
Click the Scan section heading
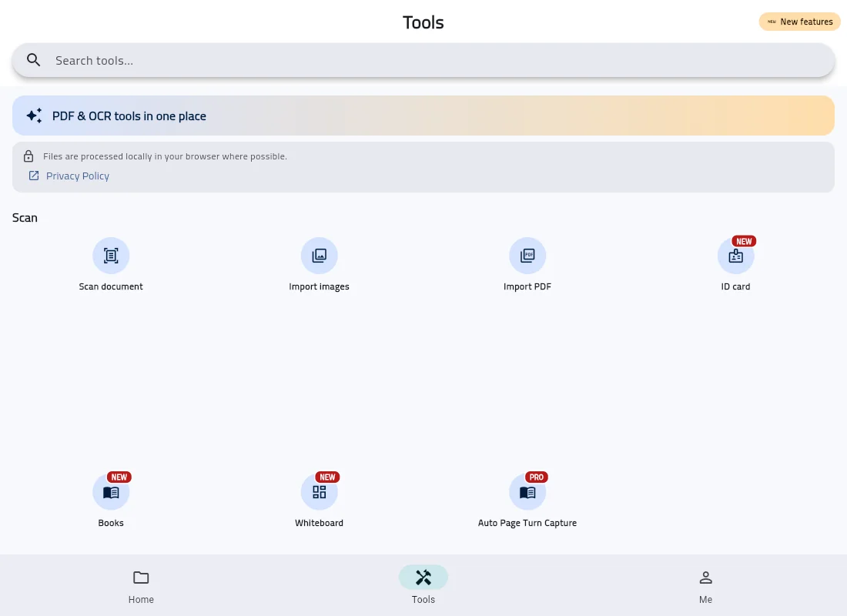point(25,218)
